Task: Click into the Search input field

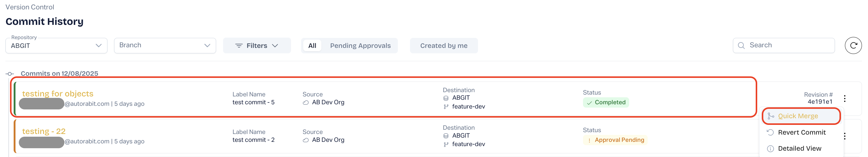Action: pyautogui.click(x=788, y=45)
